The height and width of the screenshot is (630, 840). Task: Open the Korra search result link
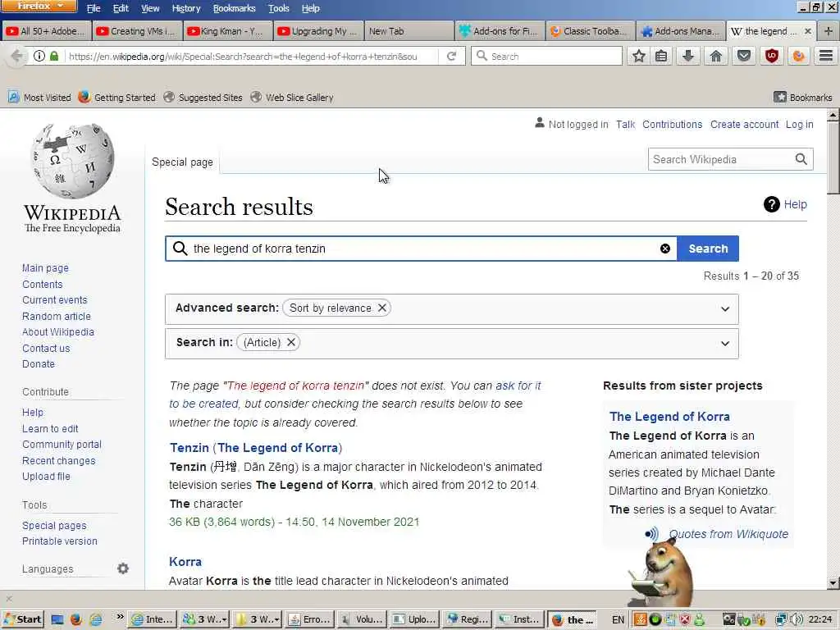185,561
